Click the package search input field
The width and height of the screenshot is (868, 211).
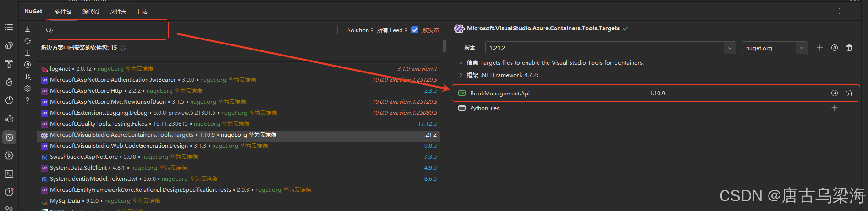coord(190,30)
